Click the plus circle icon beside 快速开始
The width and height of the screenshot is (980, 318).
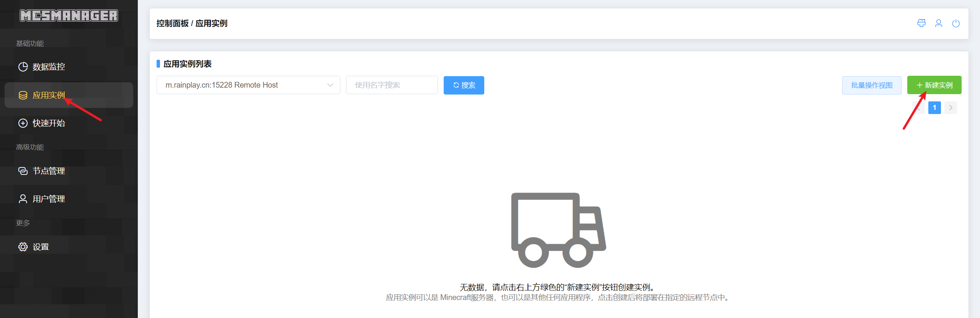pyautogui.click(x=23, y=123)
